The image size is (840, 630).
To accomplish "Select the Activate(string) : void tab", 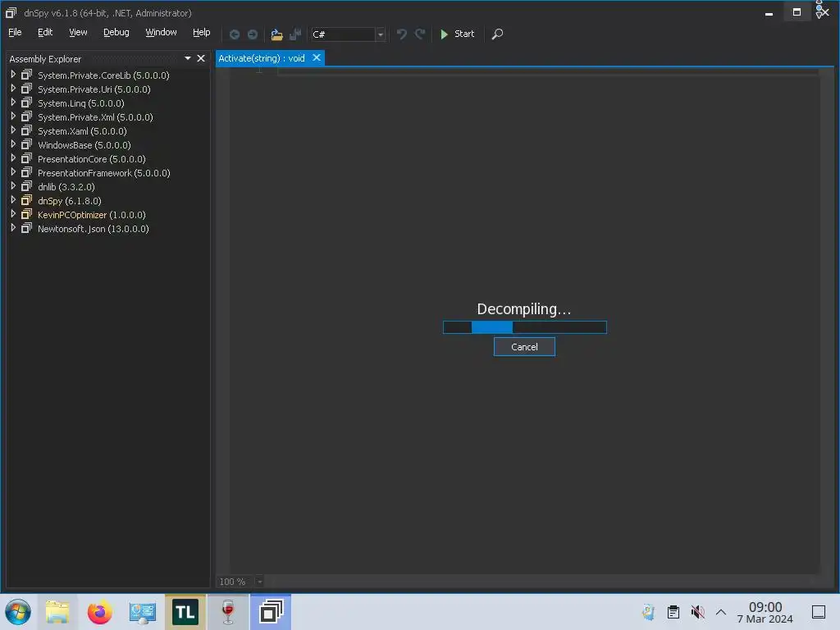I will pos(262,58).
